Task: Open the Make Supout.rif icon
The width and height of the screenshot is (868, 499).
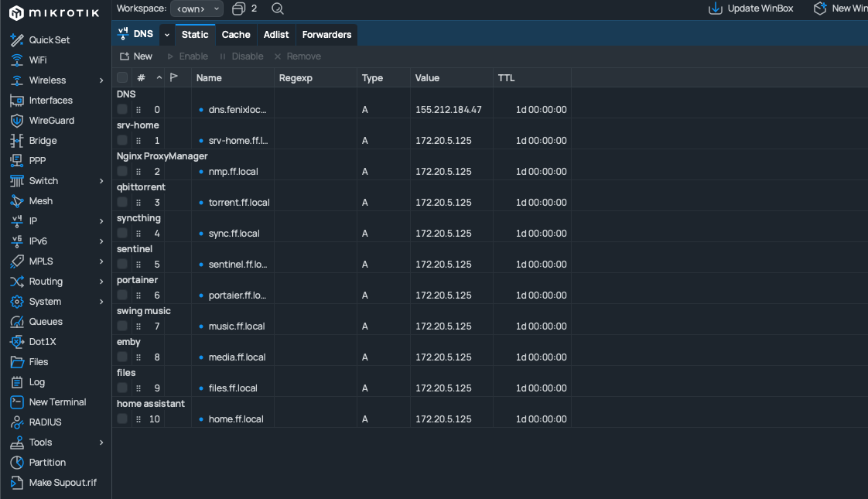Action: click(x=16, y=483)
